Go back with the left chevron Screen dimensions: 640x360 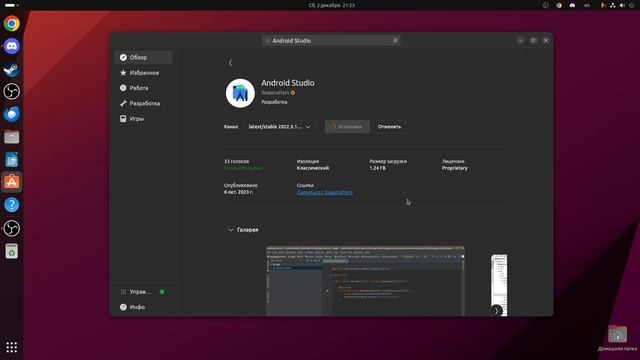pyautogui.click(x=230, y=62)
